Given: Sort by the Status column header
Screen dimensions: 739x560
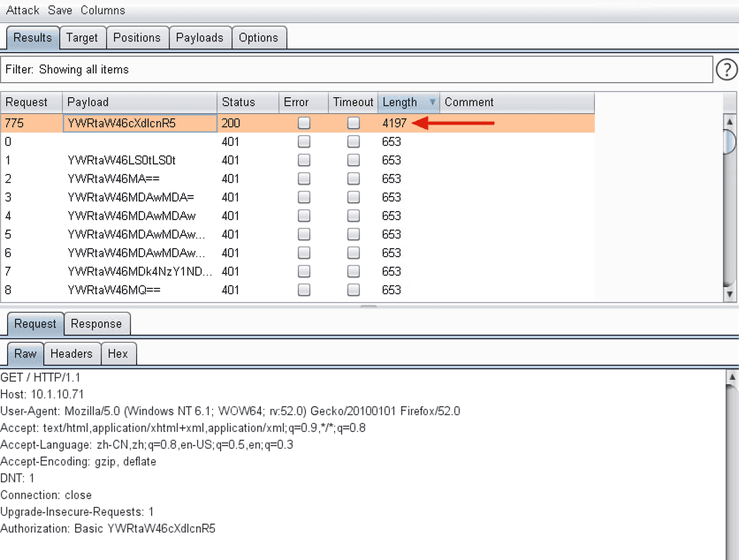Looking at the screenshot, I should click(248, 102).
